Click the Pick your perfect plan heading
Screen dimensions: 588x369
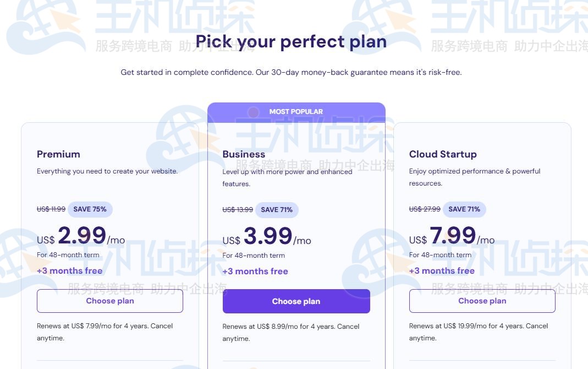(291, 42)
